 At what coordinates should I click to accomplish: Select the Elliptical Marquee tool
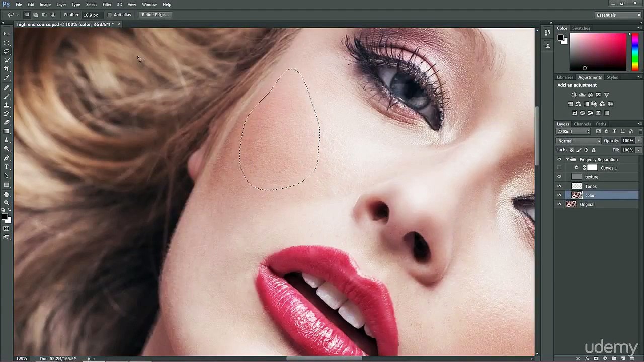click(x=7, y=43)
